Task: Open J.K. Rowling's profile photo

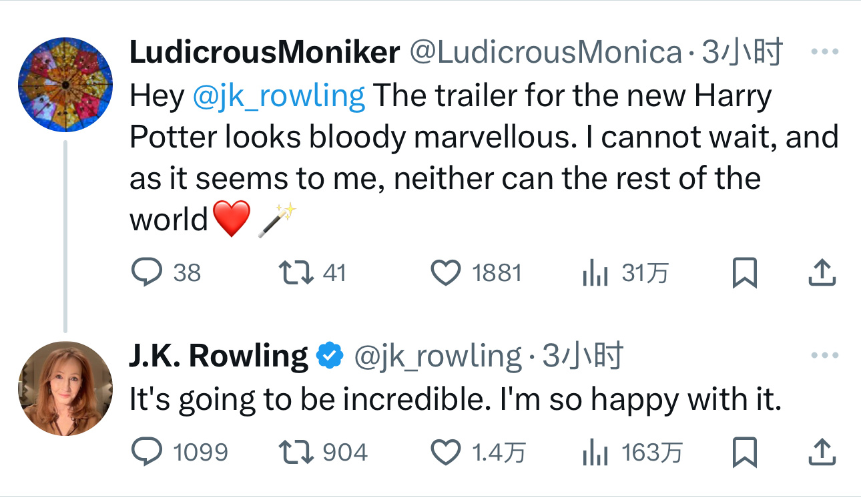Action: (x=65, y=389)
